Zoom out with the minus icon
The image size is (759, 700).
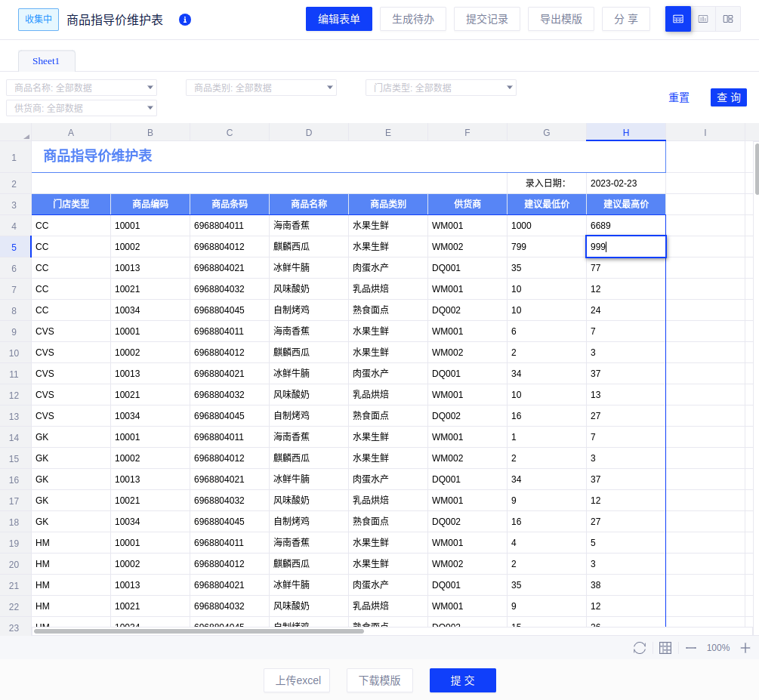tap(690, 648)
